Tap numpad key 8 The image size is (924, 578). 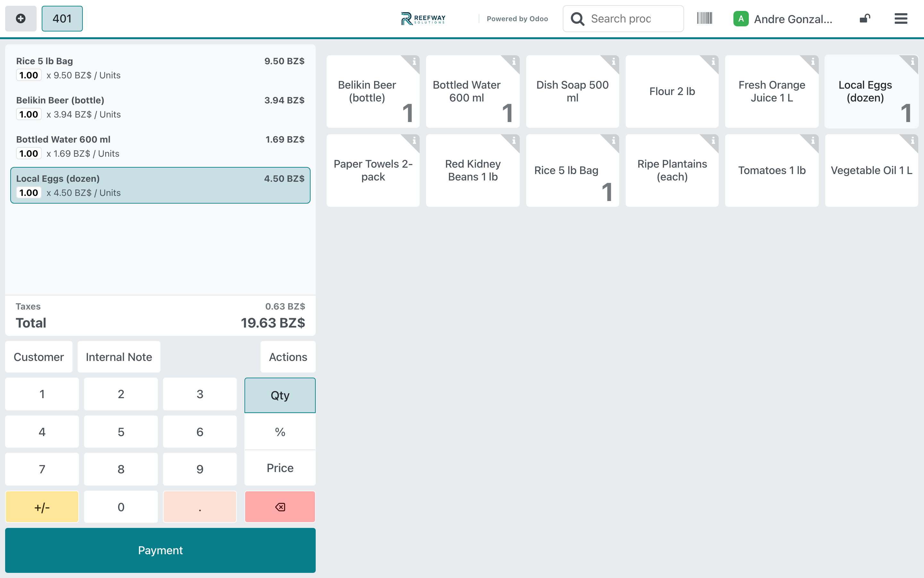click(121, 469)
